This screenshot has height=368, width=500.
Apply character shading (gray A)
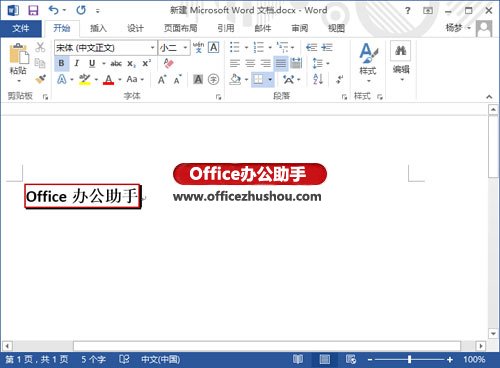click(198, 79)
